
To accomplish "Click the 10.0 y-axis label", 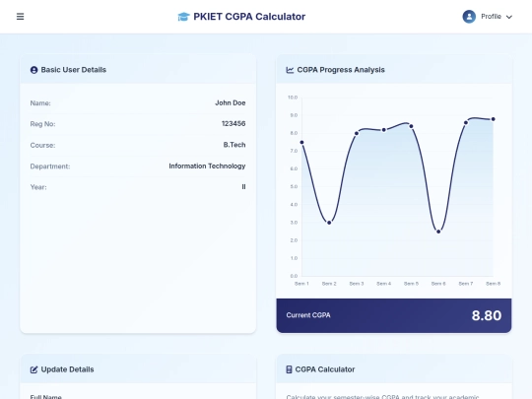I will pos(293,98).
